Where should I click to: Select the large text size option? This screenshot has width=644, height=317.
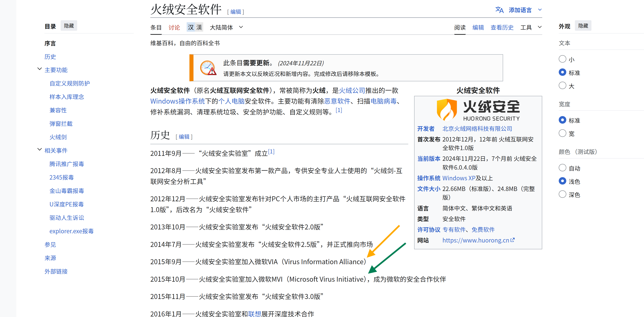click(562, 86)
